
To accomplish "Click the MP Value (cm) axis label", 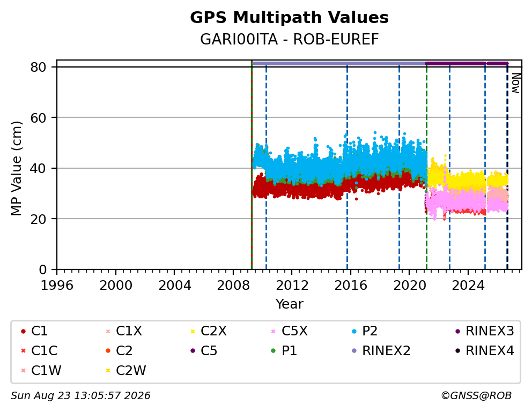I will [x=16, y=168].
